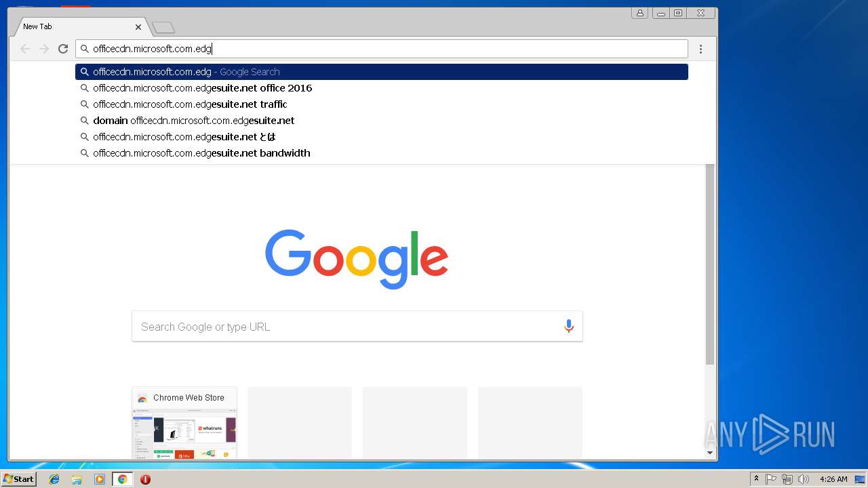Open the Windows Start menu
868x488 pixels.
(18, 479)
